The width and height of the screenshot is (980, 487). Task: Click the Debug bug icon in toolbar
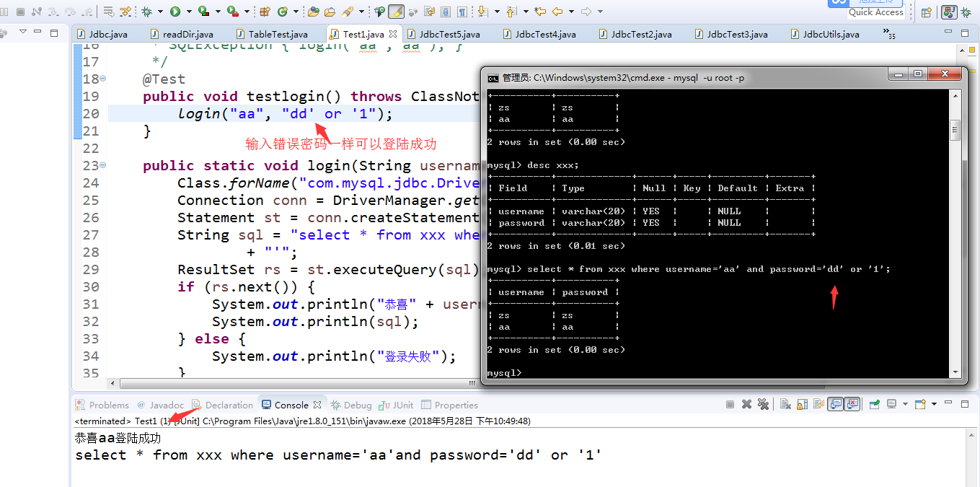point(146,12)
